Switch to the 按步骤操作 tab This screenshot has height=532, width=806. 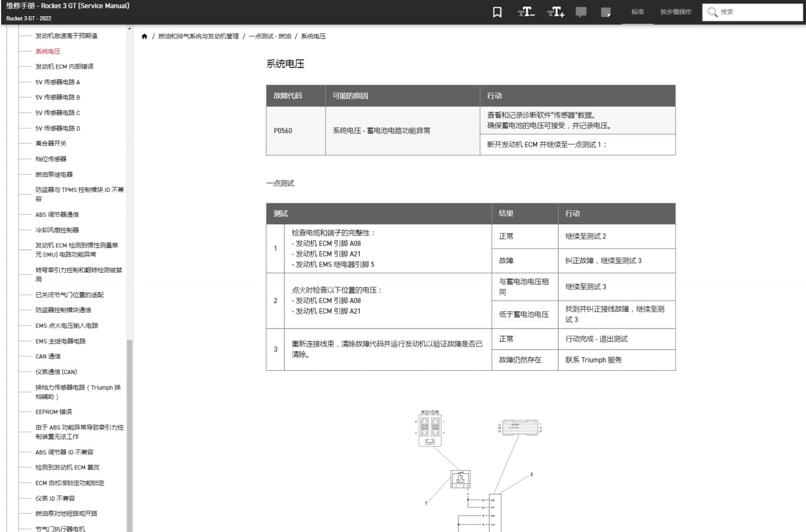pos(675,12)
